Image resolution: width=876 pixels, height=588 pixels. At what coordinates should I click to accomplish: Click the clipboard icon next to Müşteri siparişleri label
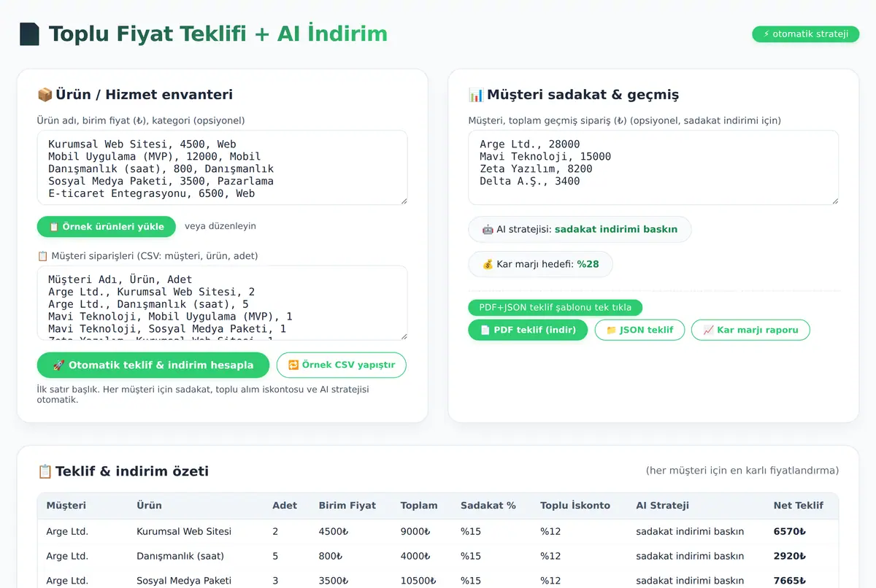click(x=42, y=256)
